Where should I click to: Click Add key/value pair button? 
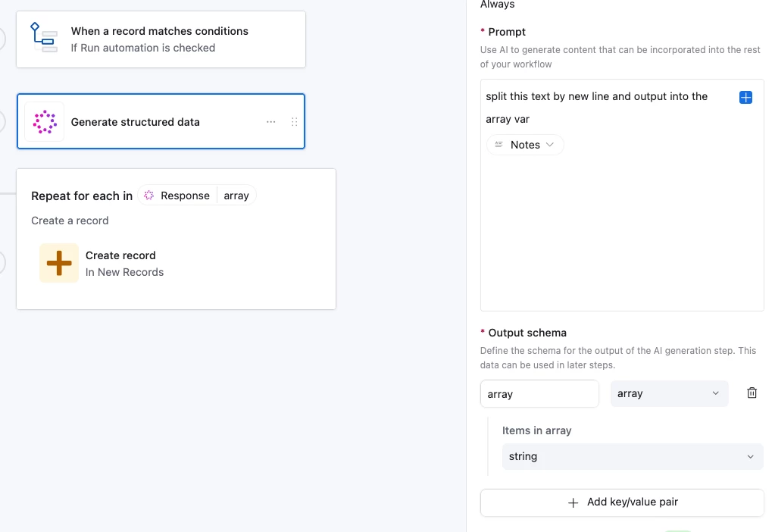pyautogui.click(x=622, y=502)
